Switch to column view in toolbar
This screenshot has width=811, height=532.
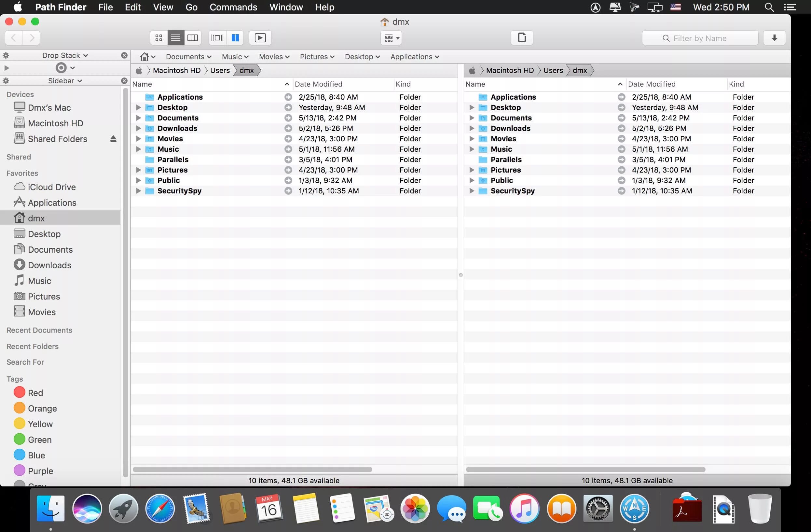193,38
